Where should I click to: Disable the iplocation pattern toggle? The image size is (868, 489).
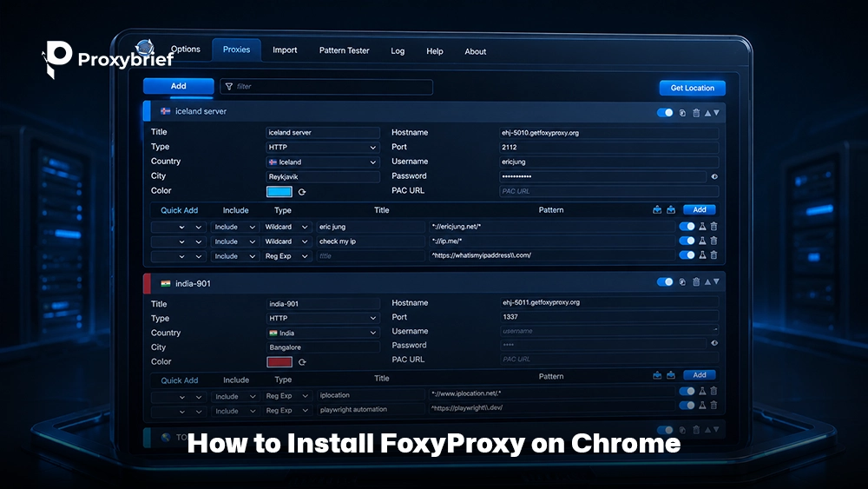[687, 391]
